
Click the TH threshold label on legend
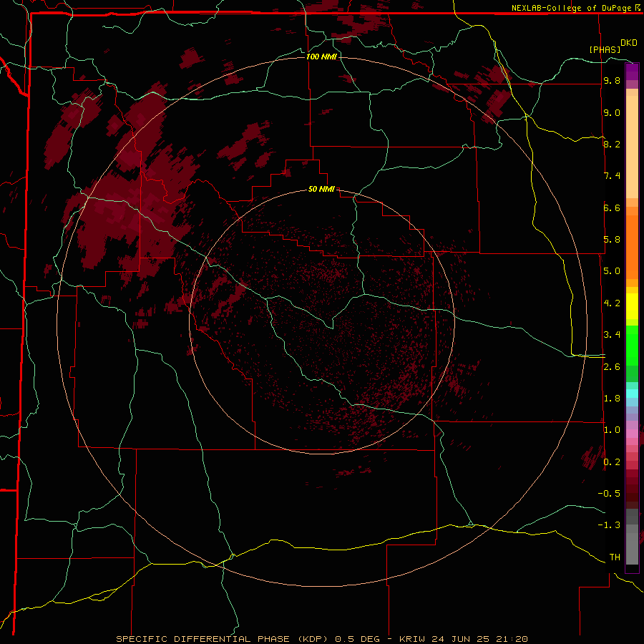point(615,557)
